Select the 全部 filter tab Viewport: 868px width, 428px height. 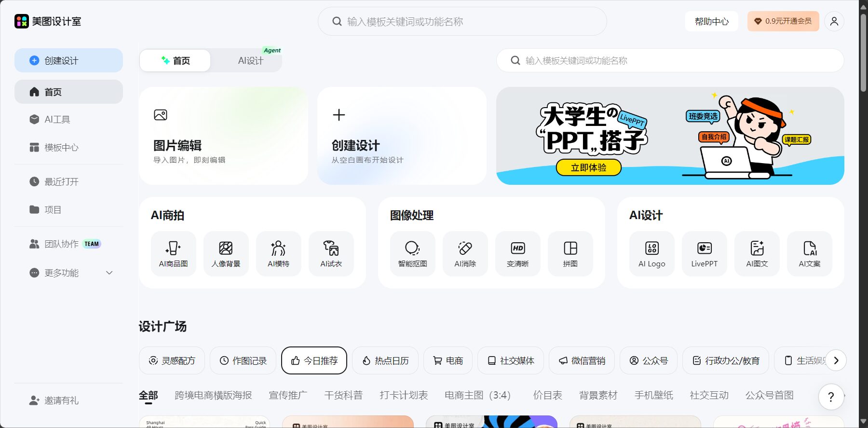point(149,395)
